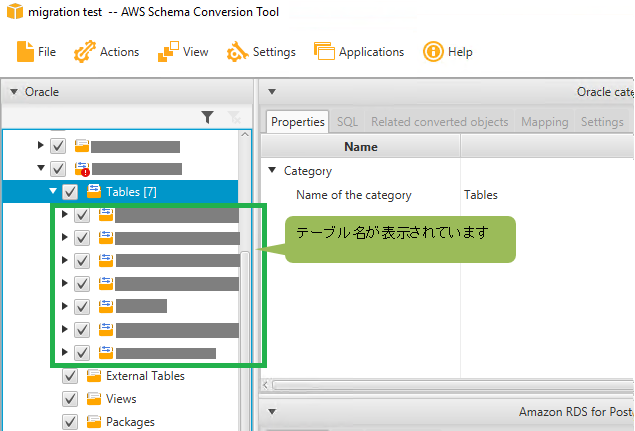
Task: Click the properties scrollbar left arrow
Action: [265, 384]
